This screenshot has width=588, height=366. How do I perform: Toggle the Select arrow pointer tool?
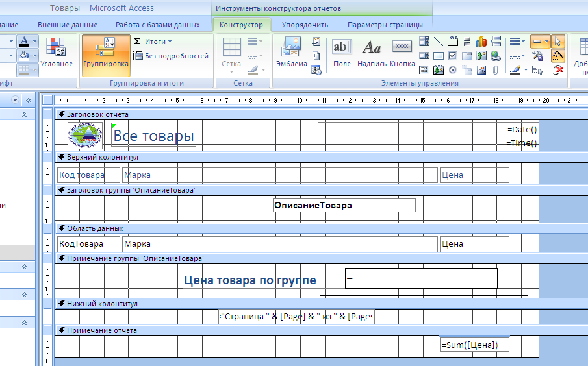click(558, 42)
